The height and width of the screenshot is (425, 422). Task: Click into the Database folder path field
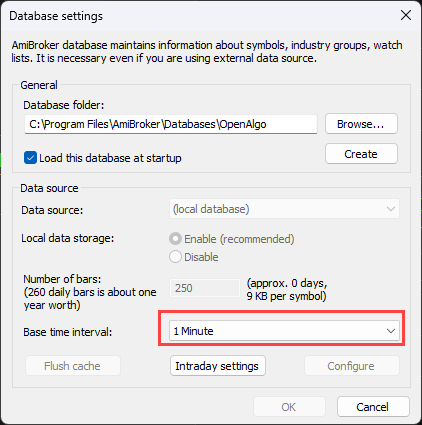(x=171, y=124)
